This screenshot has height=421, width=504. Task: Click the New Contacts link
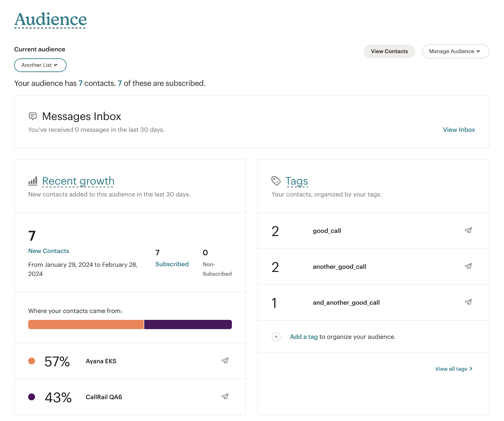coord(49,251)
